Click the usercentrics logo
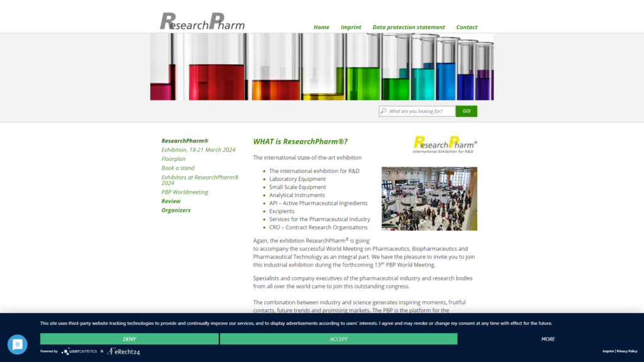The height and width of the screenshot is (362, 644). [79, 351]
